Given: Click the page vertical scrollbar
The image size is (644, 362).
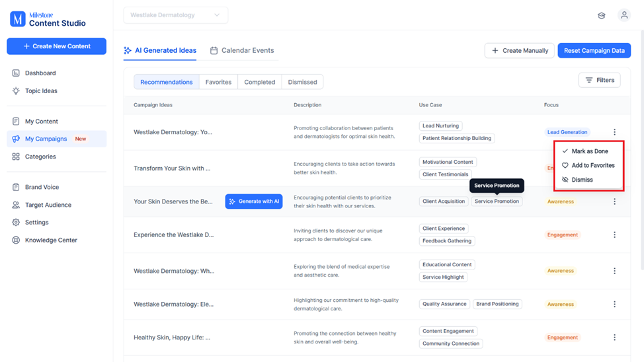Looking at the screenshot, I should point(641,150).
